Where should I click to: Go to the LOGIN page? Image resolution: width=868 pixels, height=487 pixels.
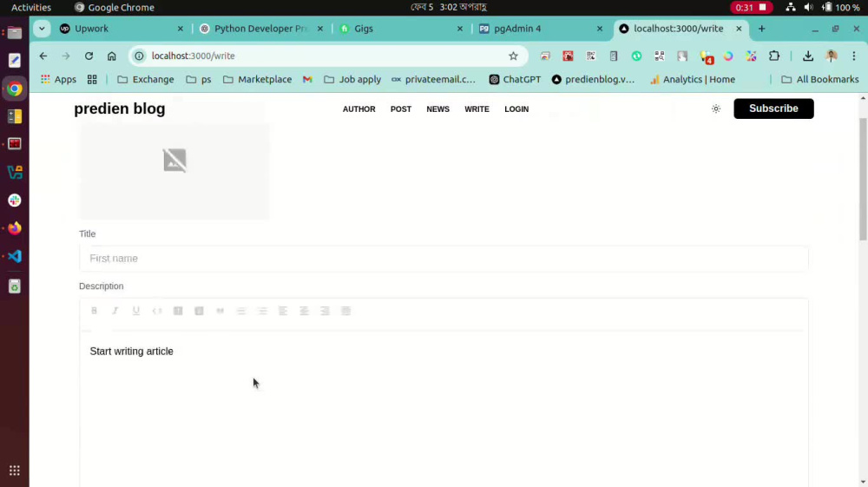point(516,109)
